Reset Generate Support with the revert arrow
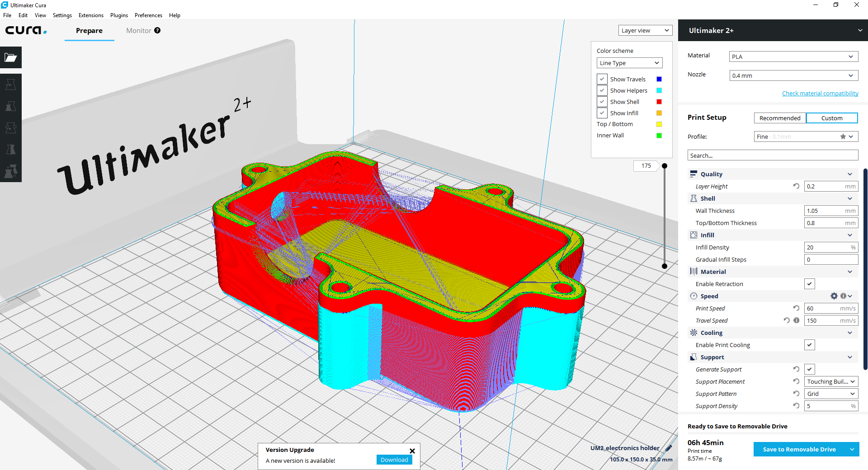 click(x=796, y=369)
